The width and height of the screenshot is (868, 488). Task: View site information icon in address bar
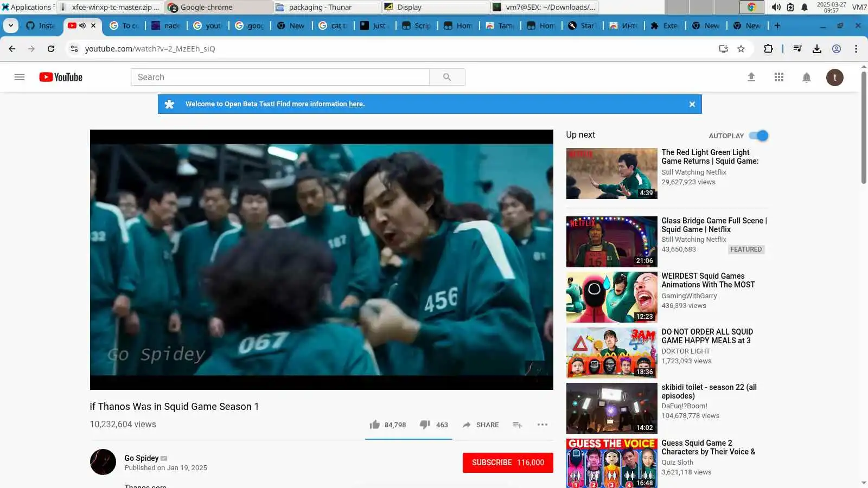pyautogui.click(x=74, y=49)
